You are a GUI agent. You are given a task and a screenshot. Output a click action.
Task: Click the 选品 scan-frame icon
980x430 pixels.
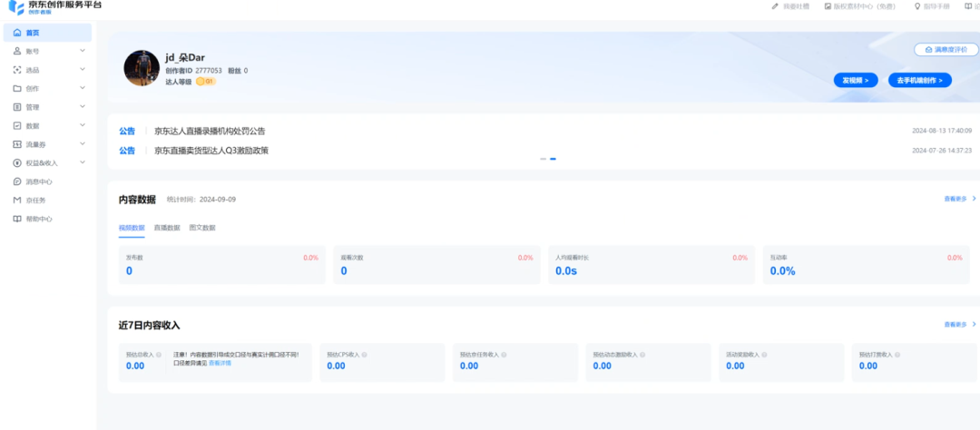(17, 70)
